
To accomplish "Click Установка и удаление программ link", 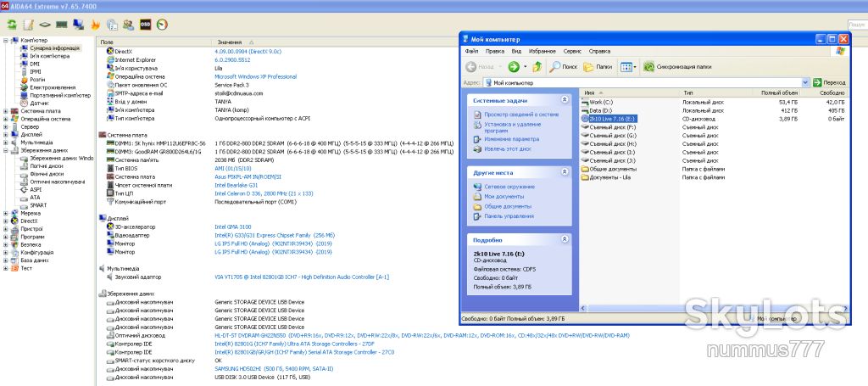I will coord(513,128).
